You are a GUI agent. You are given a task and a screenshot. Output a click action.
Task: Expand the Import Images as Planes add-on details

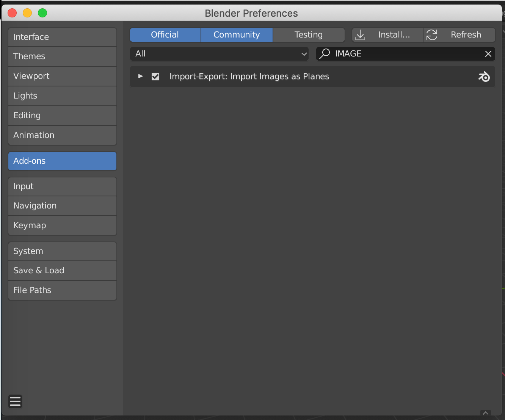[x=141, y=76]
